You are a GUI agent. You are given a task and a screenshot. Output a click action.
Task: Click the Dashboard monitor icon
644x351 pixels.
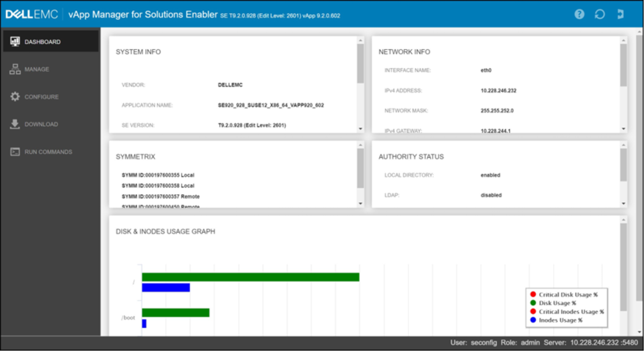pyautogui.click(x=15, y=41)
